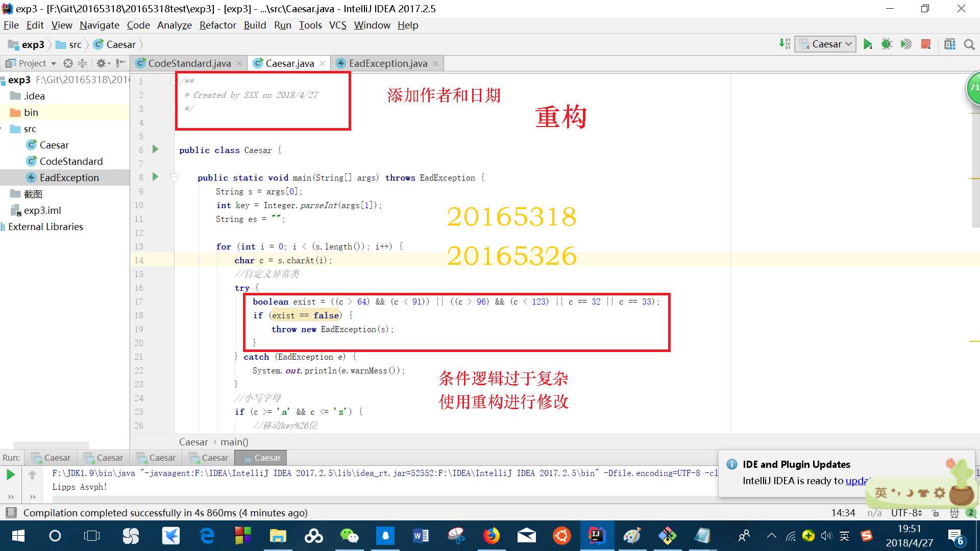Screen dimensions: 980x551
Task: Close the Caesar.java editor tab
Action: pos(322,64)
